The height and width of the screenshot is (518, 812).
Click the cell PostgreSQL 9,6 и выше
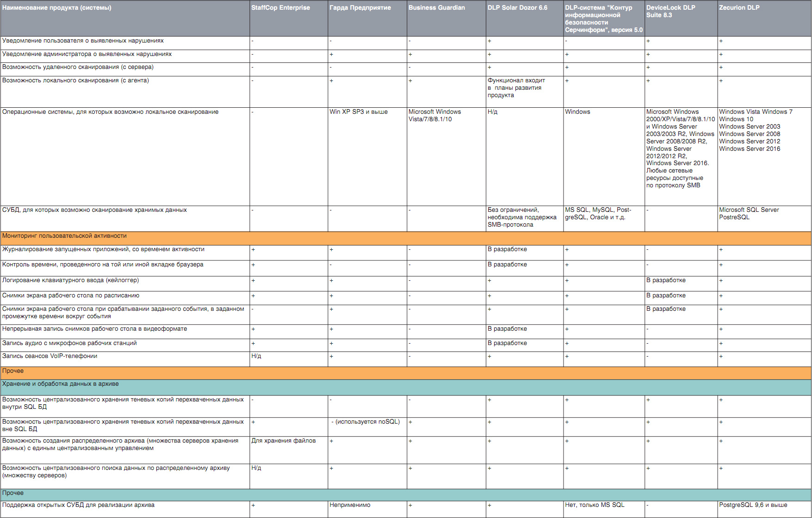point(764,509)
